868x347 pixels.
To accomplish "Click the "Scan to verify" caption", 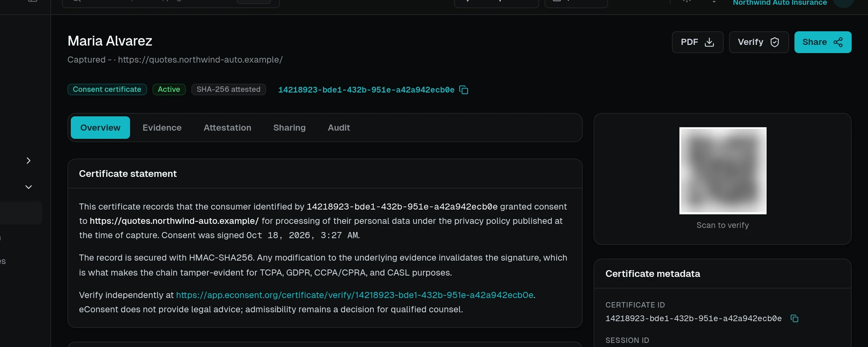I will [x=723, y=225].
